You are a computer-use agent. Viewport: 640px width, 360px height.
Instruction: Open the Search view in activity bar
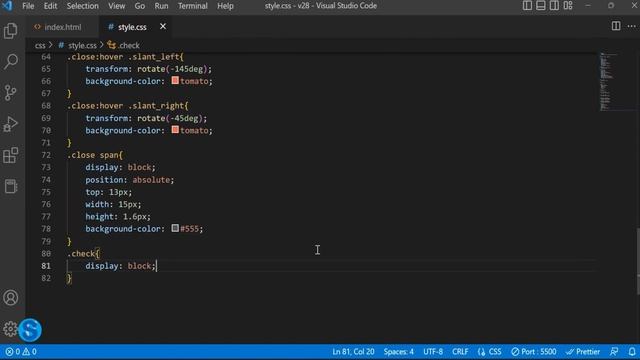tap(11, 62)
